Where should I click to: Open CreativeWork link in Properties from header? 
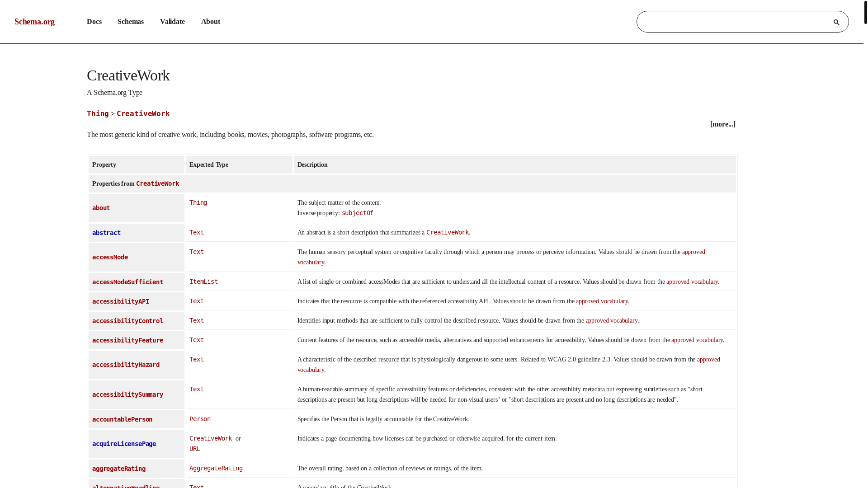point(157,183)
